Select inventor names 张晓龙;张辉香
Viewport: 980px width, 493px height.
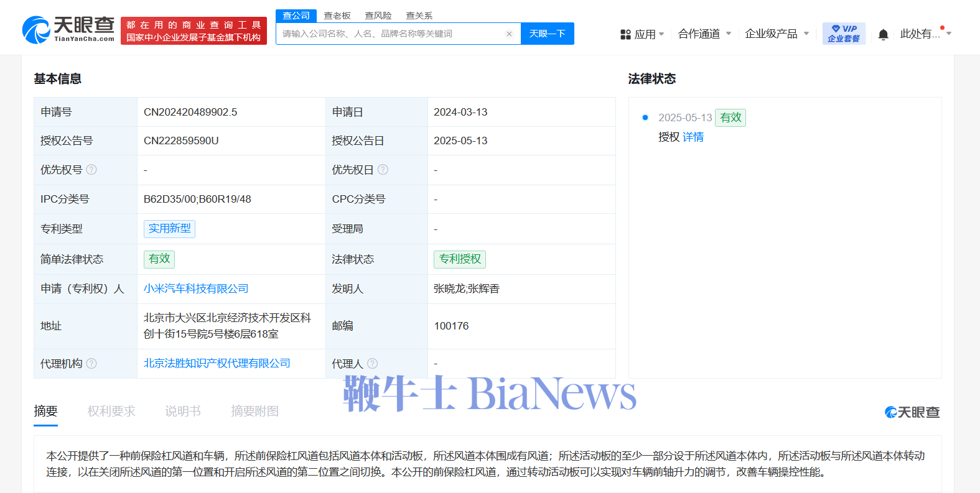click(x=467, y=288)
